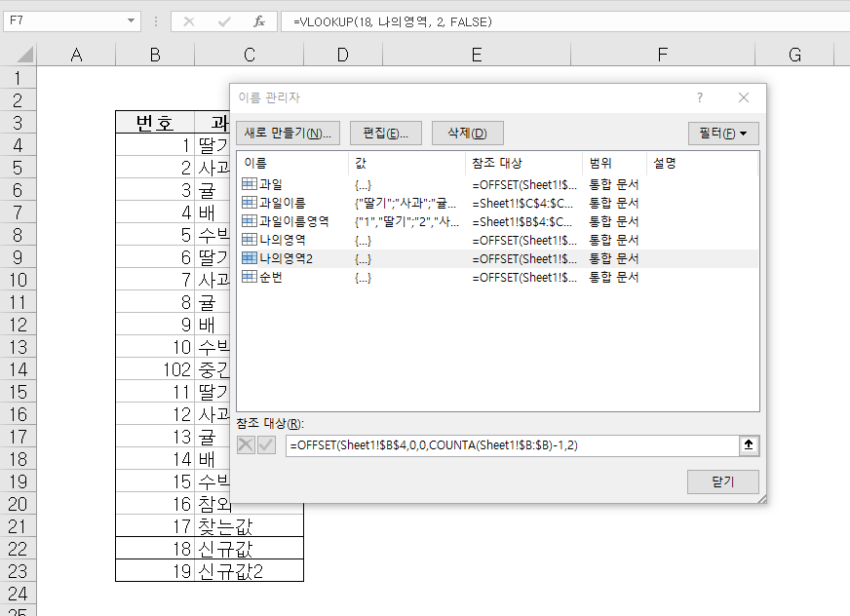The width and height of the screenshot is (850, 616).
Task: Click the cell with number 18
Action: coord(155,549)
